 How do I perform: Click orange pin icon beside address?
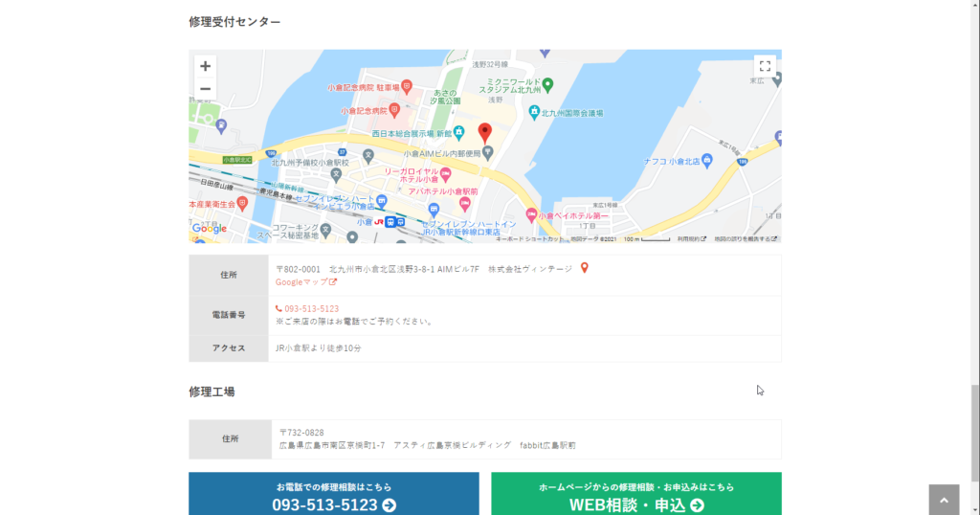pos(585,268)
